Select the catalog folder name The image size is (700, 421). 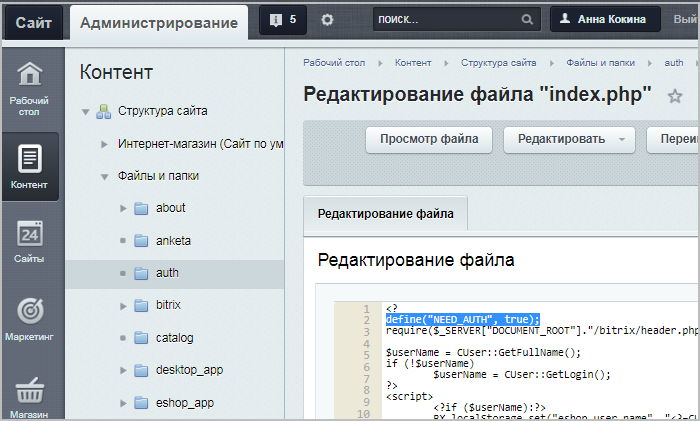coord(175,338)
